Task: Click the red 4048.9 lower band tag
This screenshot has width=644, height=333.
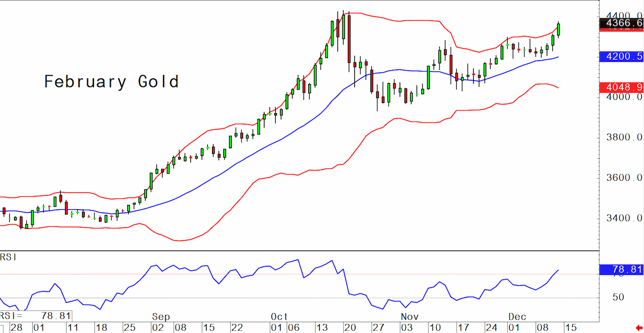Action: point(621,87)
